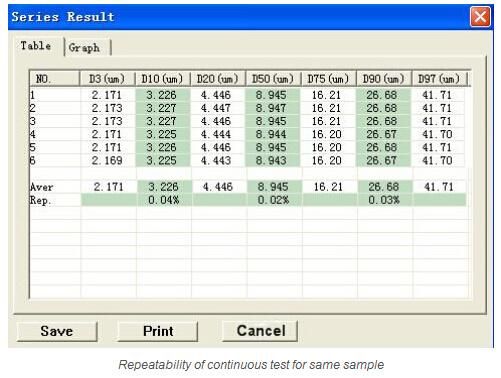Close the Series Result dialog
Viewport: 501px width, 378px height.
[x=480, y=16]
